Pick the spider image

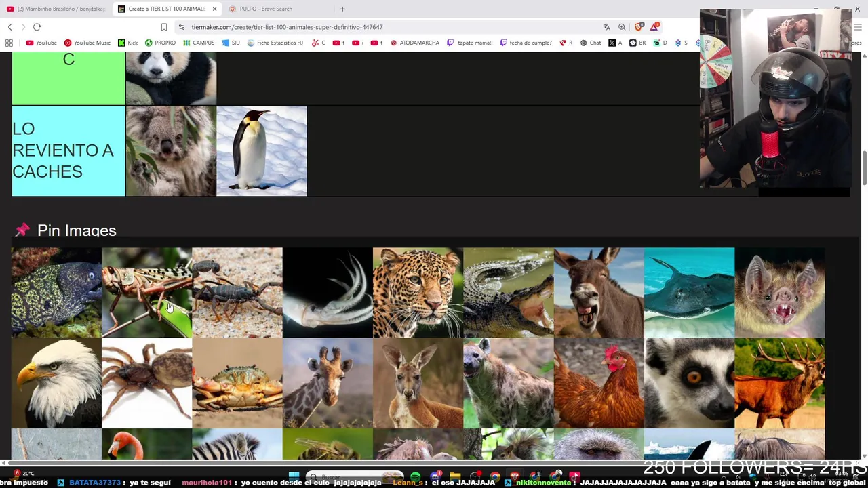pyautogui.click(x=146, y=383)
